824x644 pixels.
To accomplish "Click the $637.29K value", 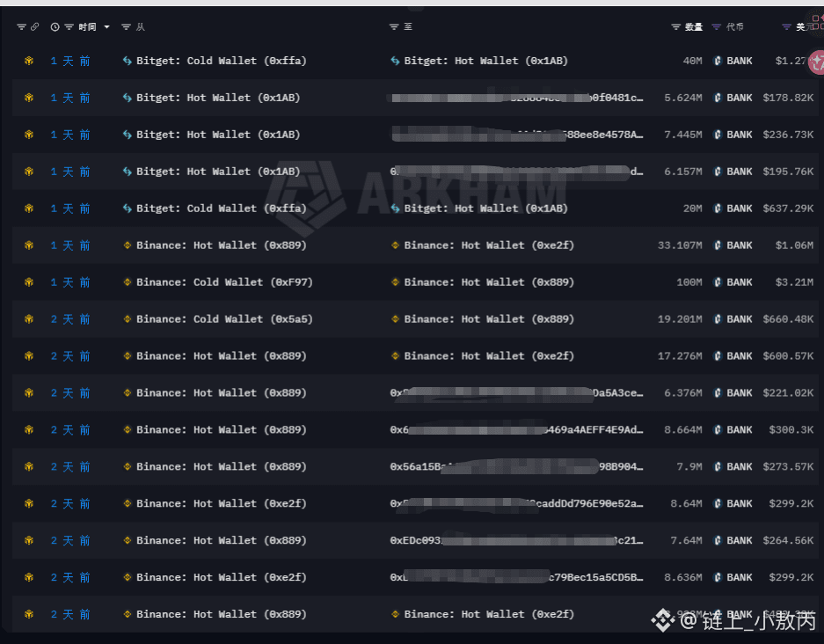I will 788,209.
